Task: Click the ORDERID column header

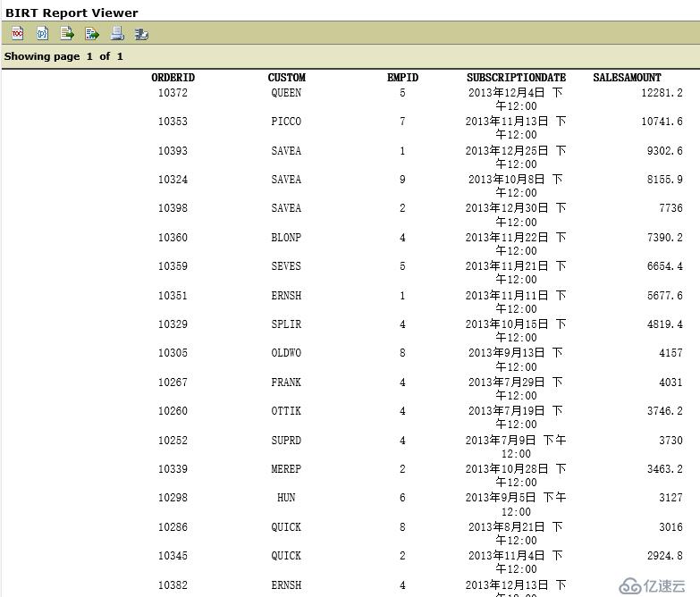Action: 173,78
